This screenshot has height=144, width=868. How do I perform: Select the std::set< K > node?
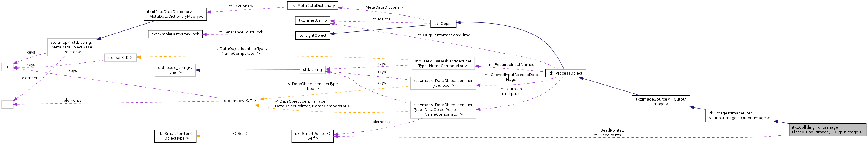pos(120,58)
